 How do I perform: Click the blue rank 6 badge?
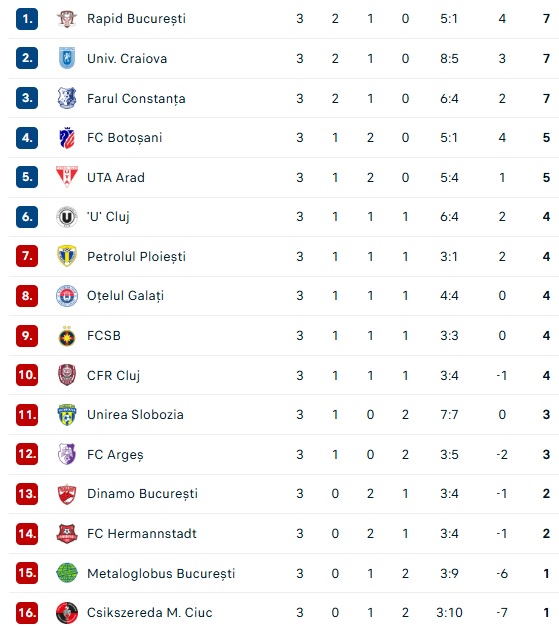click(27, 217)
